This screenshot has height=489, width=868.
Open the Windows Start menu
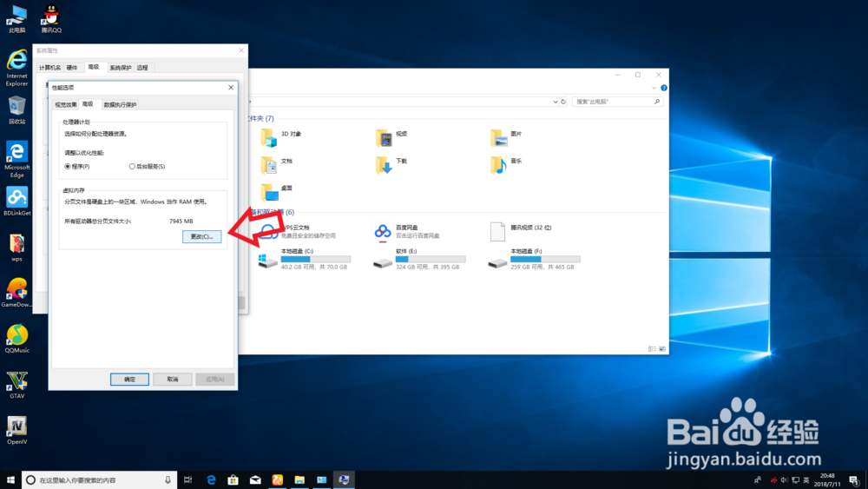click(x=10, y=480)
